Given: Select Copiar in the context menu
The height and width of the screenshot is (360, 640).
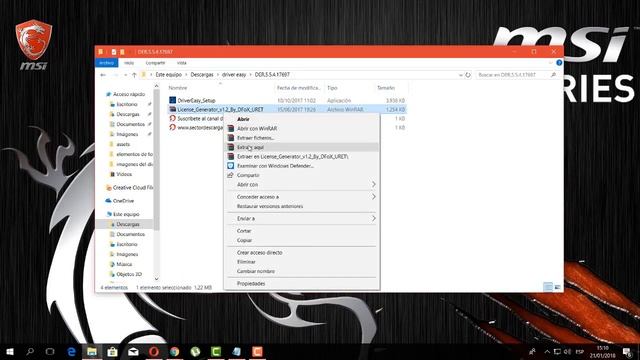Looking at the screenshot, I should coord(302,240).
